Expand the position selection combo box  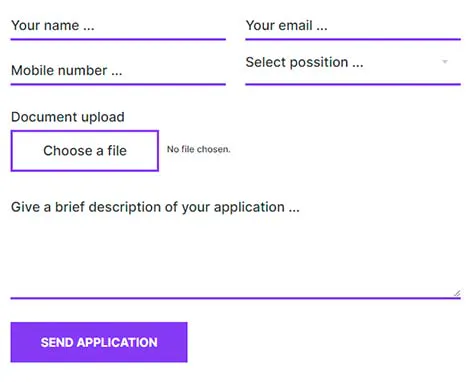point(353,68)
